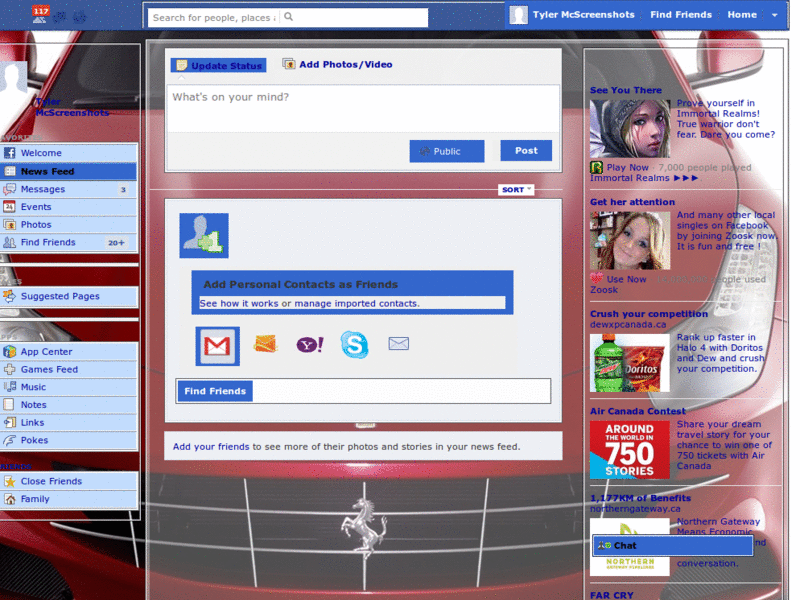Open Tyler McScreenshots profile from top bar
Image resolution: width=800 pixels, height=600 pixels.
572,15
